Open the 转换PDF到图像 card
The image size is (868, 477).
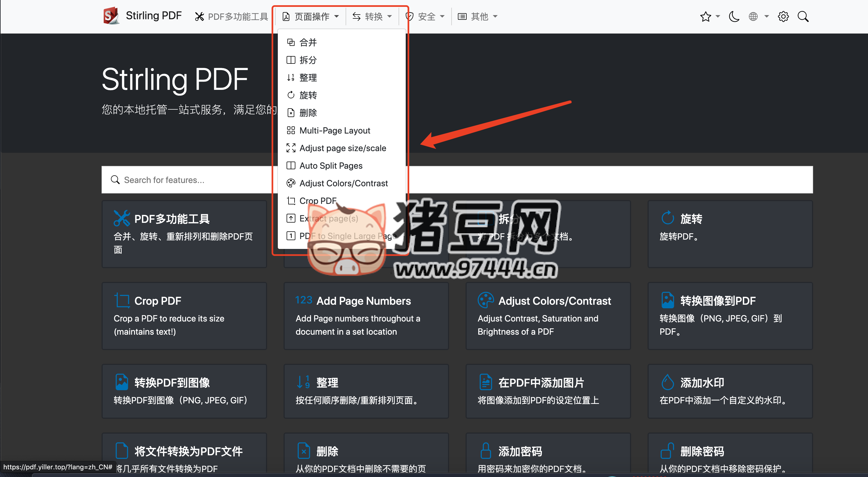pos(184,391)
